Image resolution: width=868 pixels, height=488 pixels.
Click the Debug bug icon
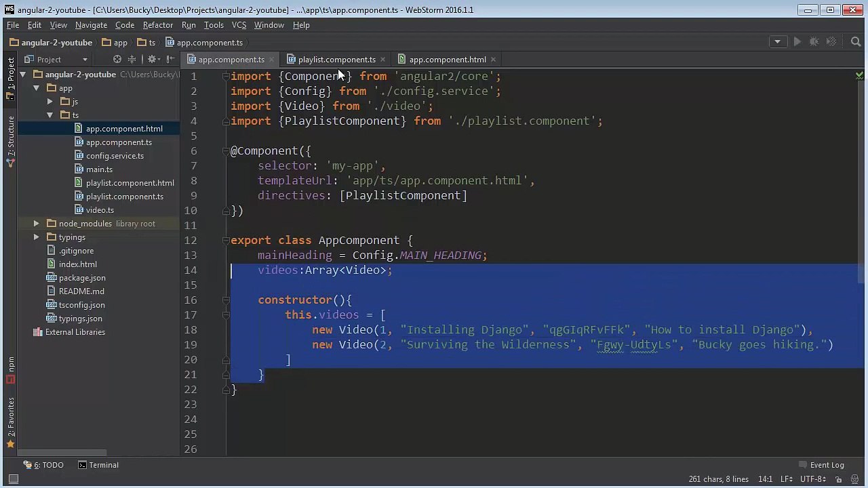point(814,42)
